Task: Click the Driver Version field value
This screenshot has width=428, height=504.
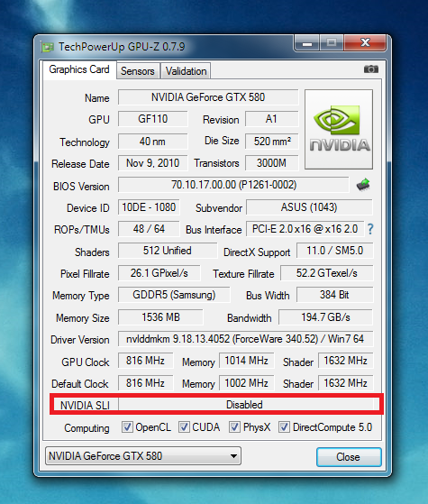Action: (245, 339)
